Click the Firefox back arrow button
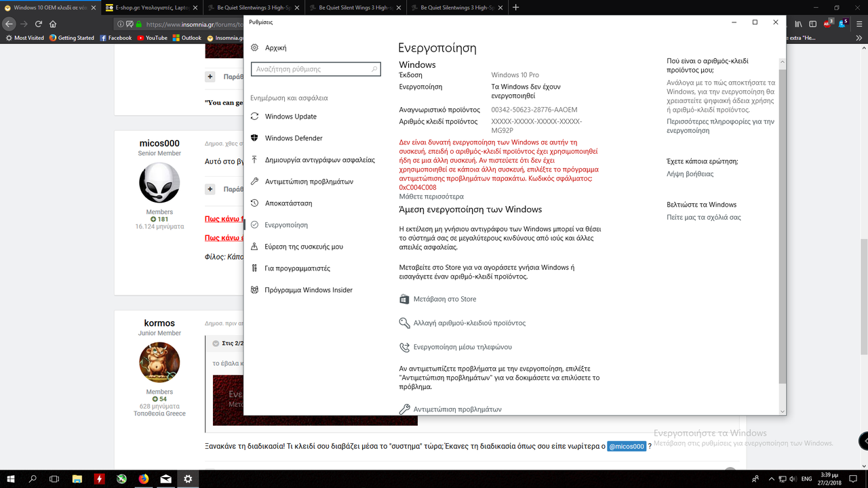This screenshot has height=488, width=868. pos(9,24)
